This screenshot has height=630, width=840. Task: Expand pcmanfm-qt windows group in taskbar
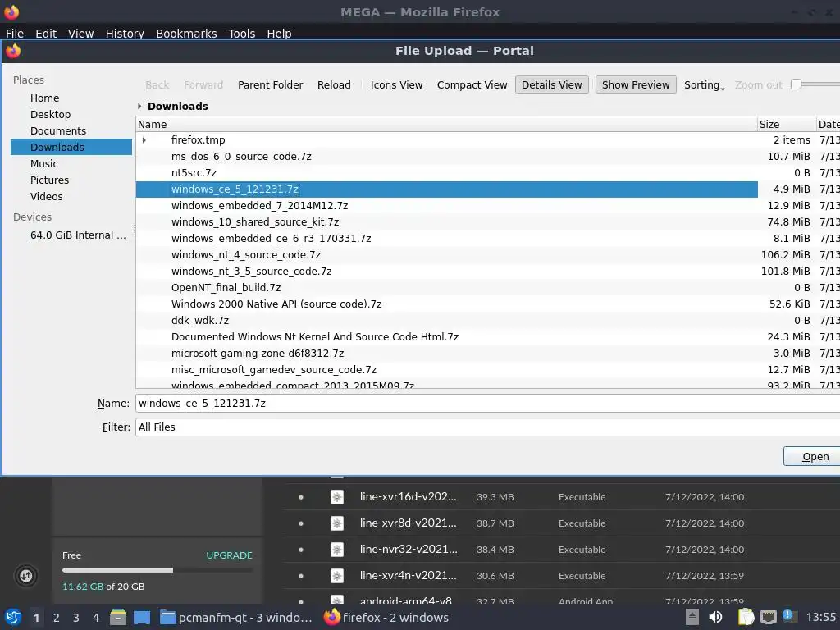point(236,618)
